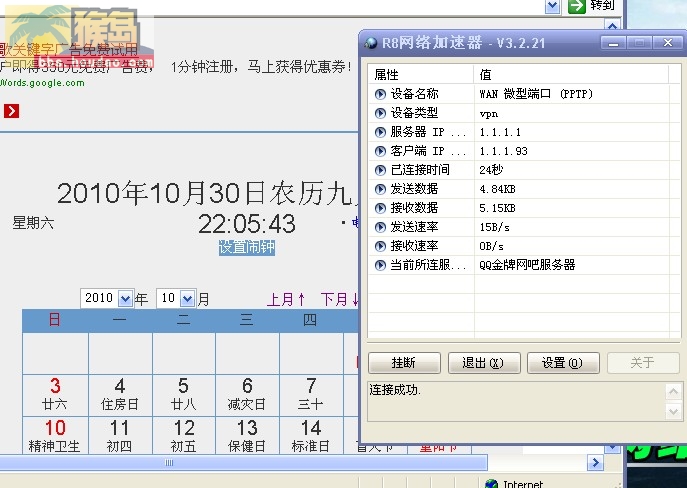Click the status log scroll down arrow
This screenshot has height=488, width=687.
673,412
